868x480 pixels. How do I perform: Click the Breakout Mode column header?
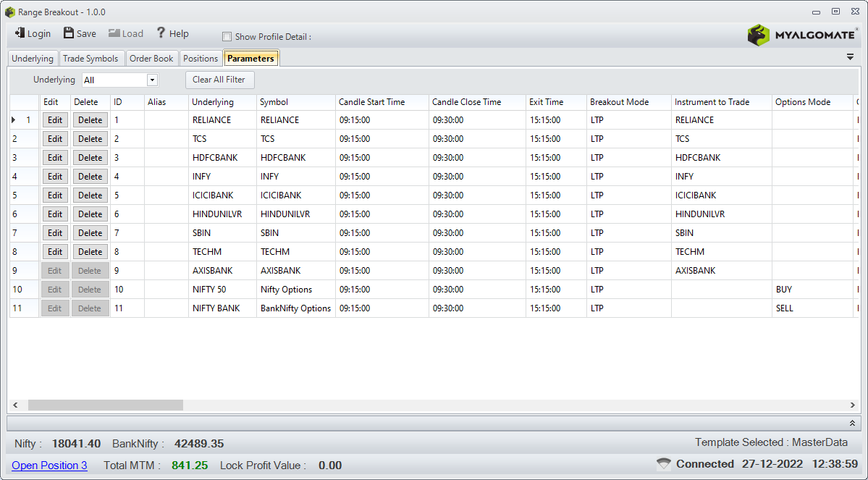(x=628, y=102)
